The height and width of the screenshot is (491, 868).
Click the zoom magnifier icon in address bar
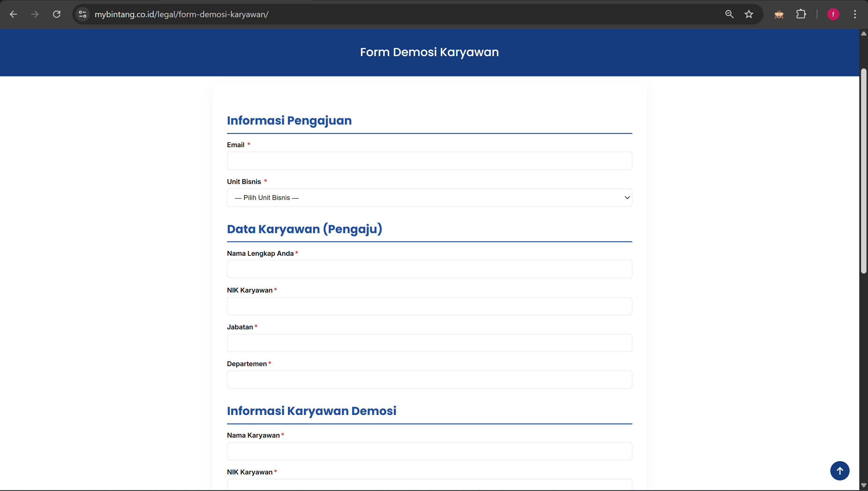coord(729,14)
